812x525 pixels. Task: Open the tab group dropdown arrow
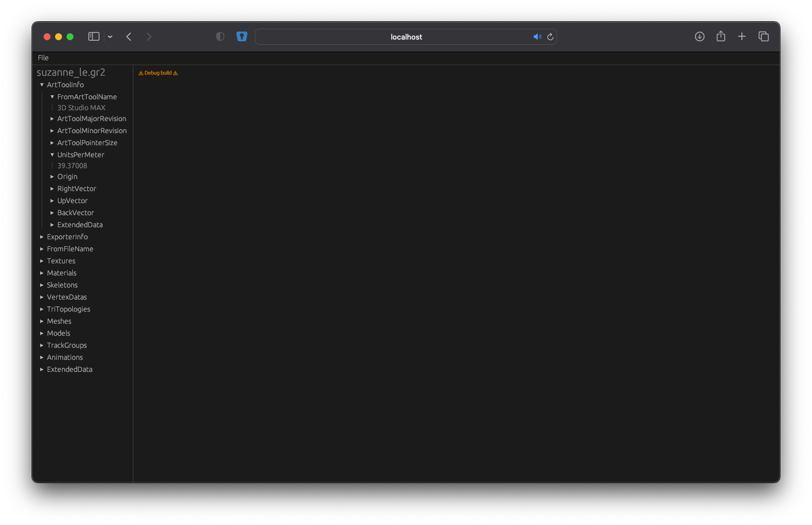(110, 37)
